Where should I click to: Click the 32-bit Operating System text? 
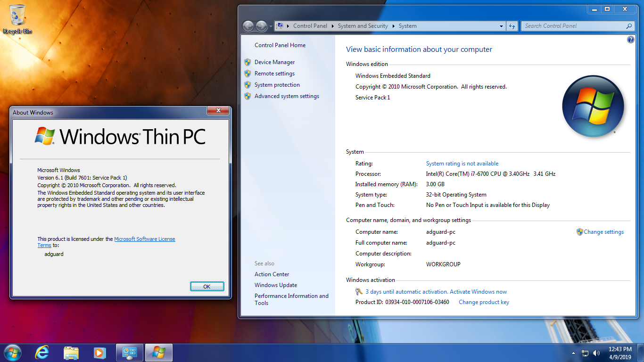tap(456, 195)
